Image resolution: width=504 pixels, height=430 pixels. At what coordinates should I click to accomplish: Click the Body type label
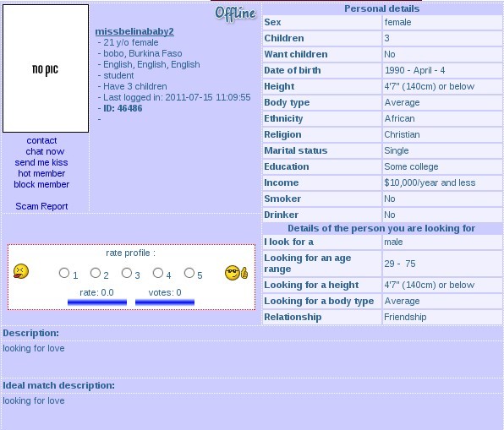(287, 102)
